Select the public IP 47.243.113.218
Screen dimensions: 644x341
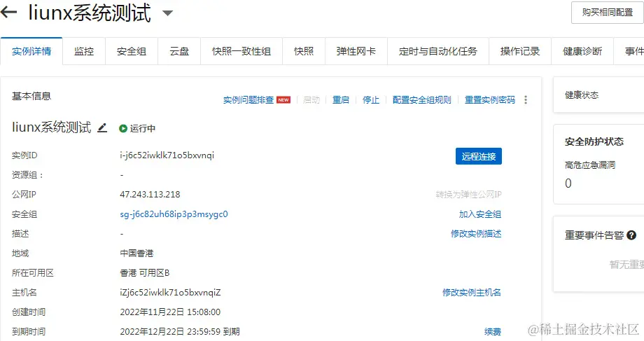click(150, 195)
